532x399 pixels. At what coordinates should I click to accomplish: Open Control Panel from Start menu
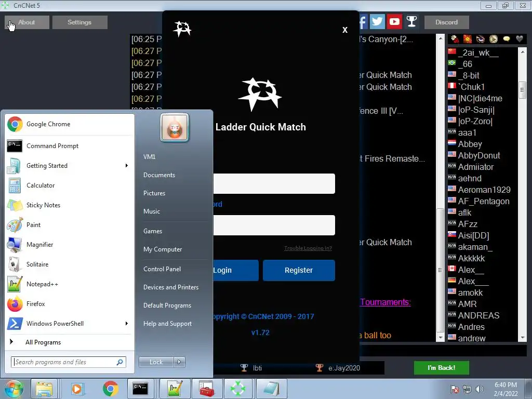point(162,269)
